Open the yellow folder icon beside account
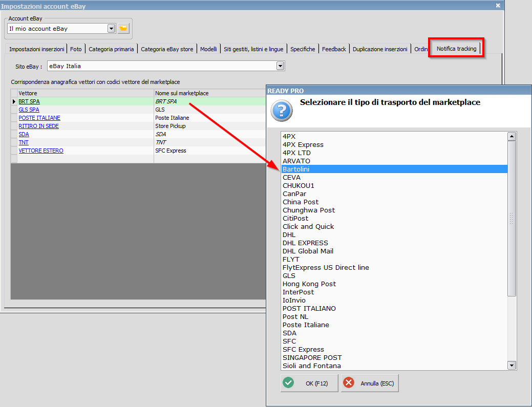532x407 pixels. 123,29
